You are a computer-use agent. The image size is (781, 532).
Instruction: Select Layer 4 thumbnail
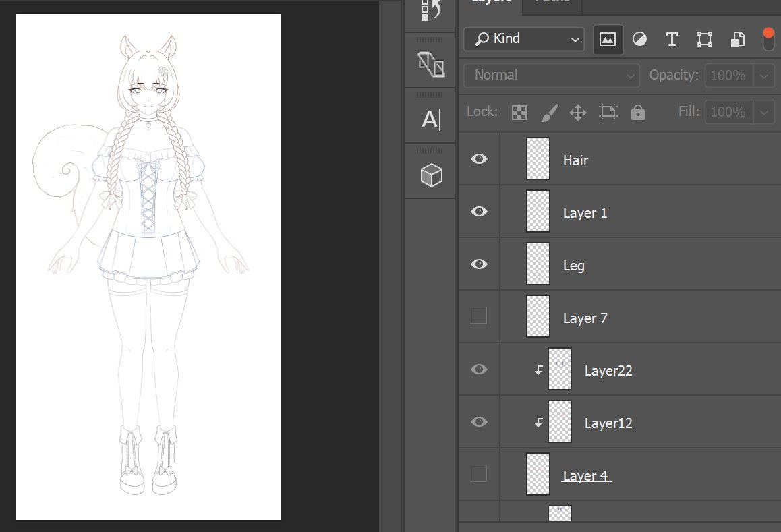point(538,474)
